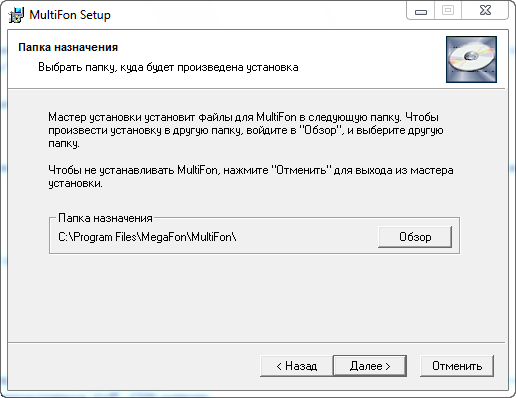Proceed with the Далее button
516x398 pixels.
(x=370, y=366)
